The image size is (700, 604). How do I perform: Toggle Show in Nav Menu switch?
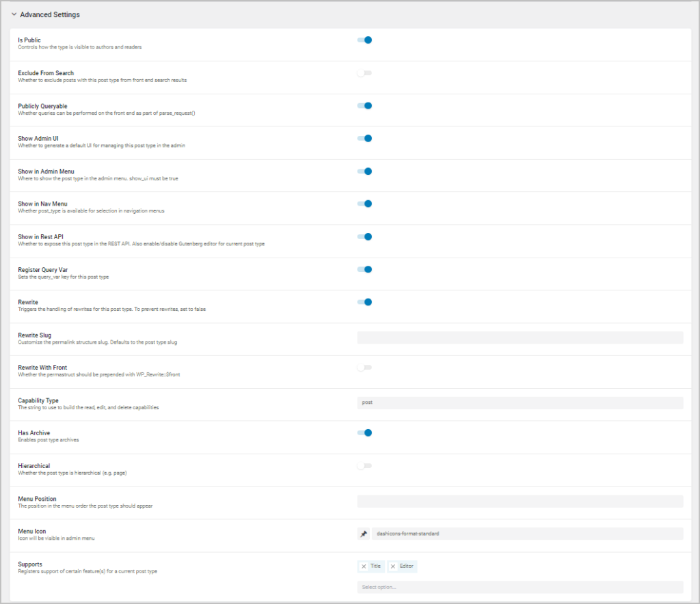click(364, 204)
